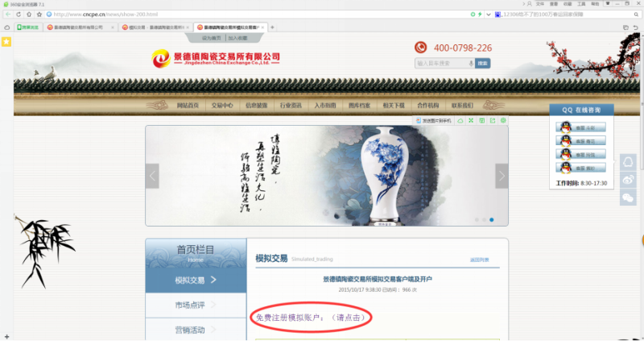The image size is (644, 341).
Task: Click the yellow star favorites icon in sidebar
Action: pos(6,41)
